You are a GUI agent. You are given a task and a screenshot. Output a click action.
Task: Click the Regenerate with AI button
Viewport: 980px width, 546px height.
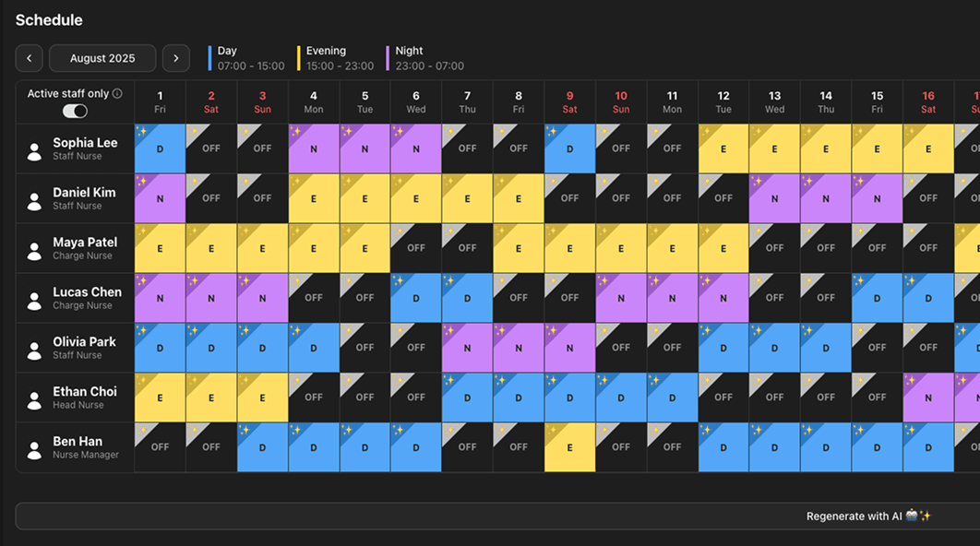click(x=867, y=516)
